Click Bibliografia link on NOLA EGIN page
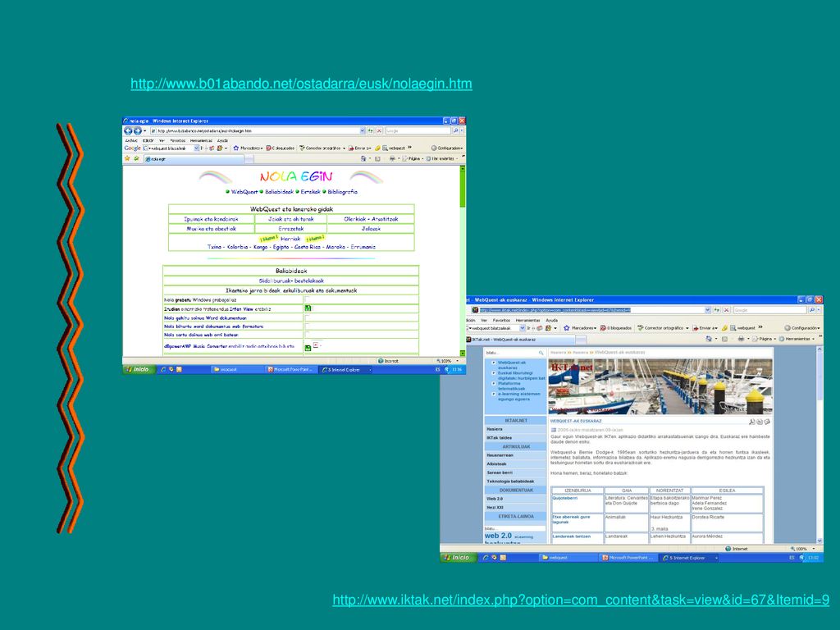Viewport: 840px width, 630px height. [x=342, y=192]
